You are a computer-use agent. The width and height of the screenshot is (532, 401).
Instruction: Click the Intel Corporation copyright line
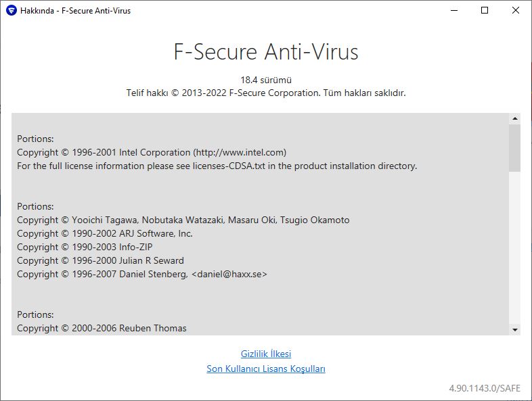coord(152,153)
